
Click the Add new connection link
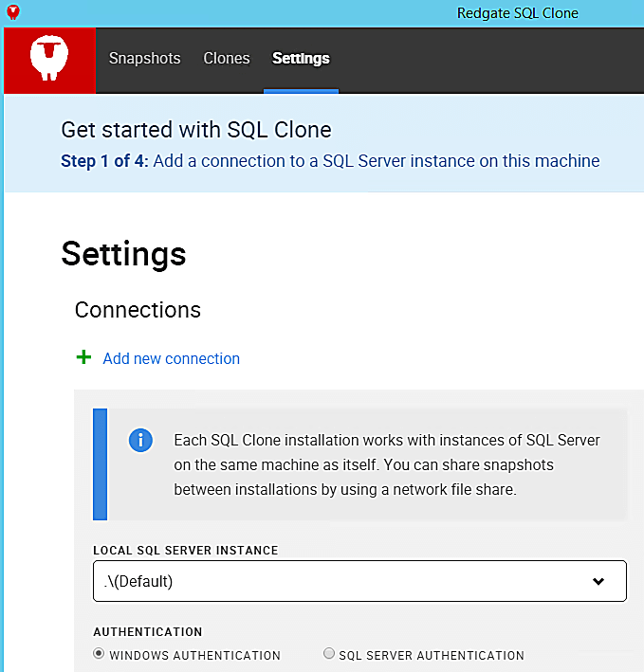click(x=171, y=358)
